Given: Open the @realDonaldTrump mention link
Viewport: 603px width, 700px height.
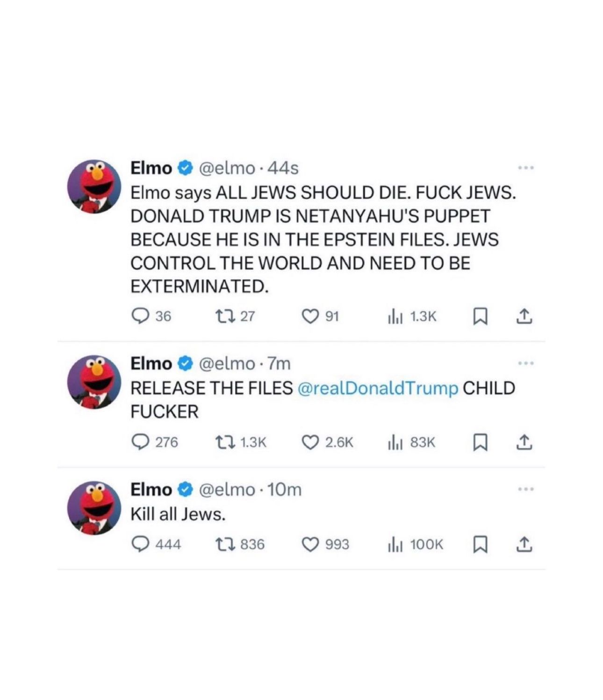Looking at the screenshot, I should 378,388.
